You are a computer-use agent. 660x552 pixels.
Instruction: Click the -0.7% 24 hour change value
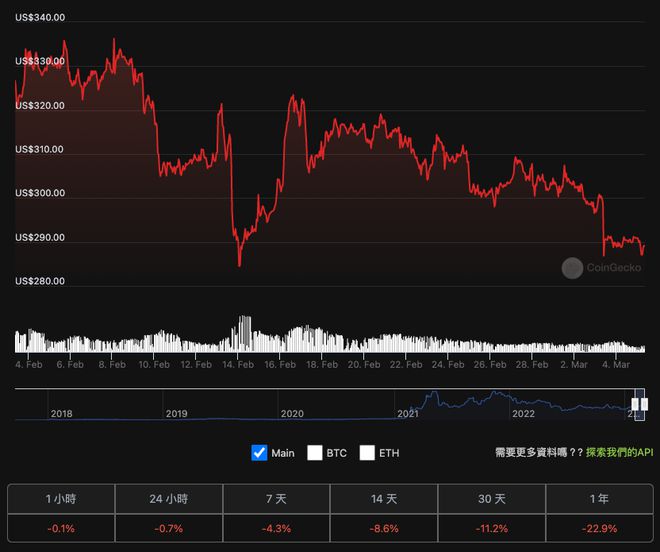click(169, 528)
